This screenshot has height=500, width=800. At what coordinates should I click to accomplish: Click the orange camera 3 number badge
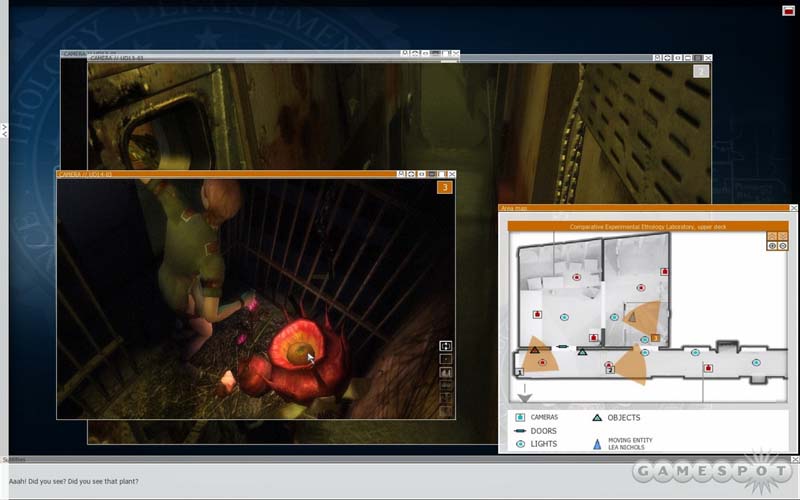coord(445,187)
